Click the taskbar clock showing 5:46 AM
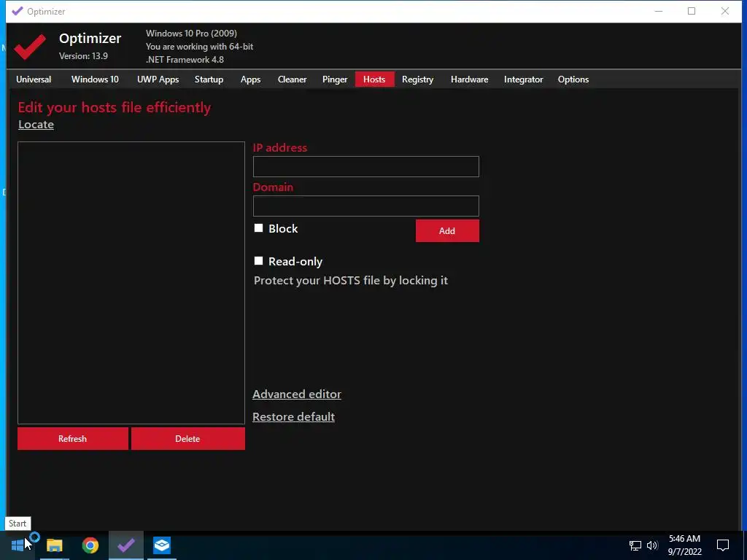 coord(684,545)
